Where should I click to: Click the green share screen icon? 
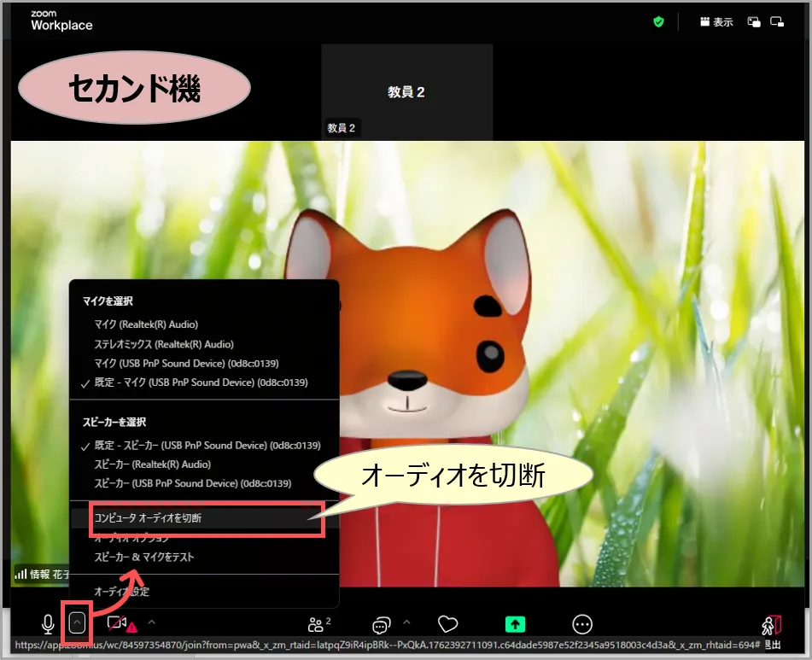515,624
